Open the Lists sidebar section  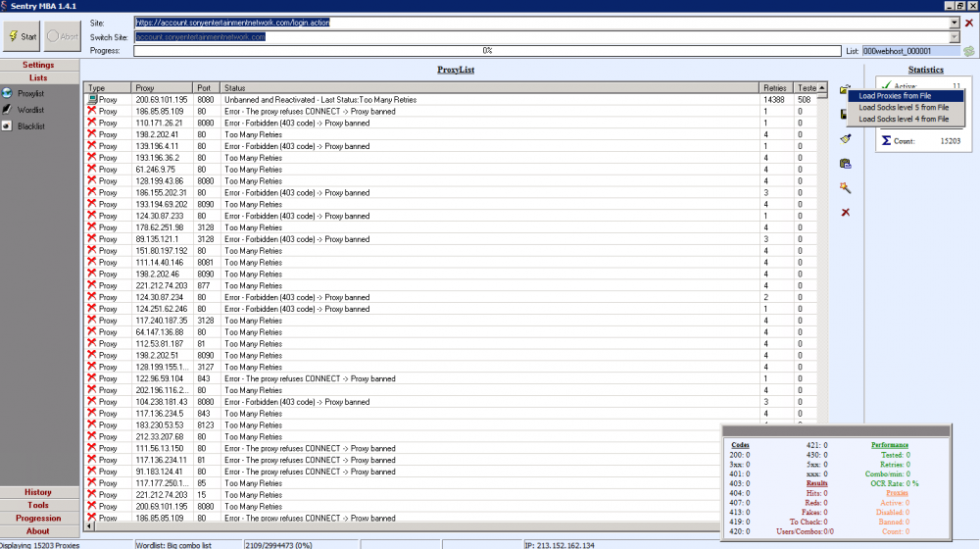39,78
